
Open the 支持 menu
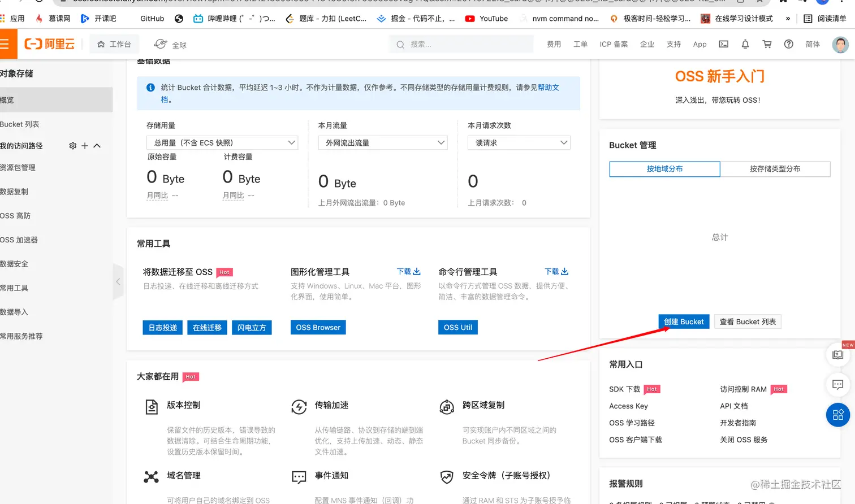click(x=673, y=44)
